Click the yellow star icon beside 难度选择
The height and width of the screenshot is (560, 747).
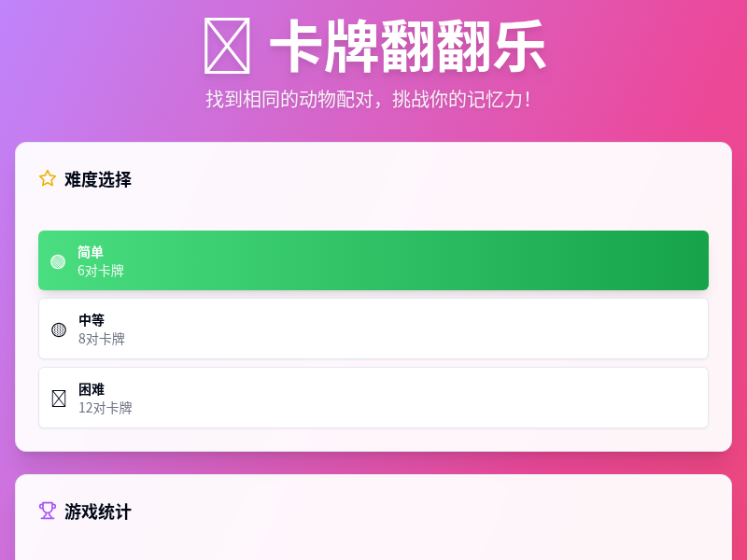[x=46, y=177]
